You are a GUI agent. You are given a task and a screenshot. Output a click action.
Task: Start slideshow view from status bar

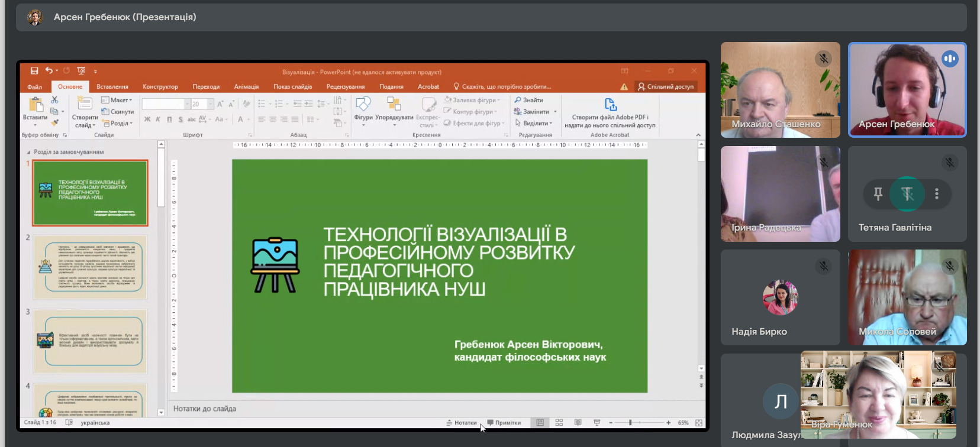click(x=597, y=423)
